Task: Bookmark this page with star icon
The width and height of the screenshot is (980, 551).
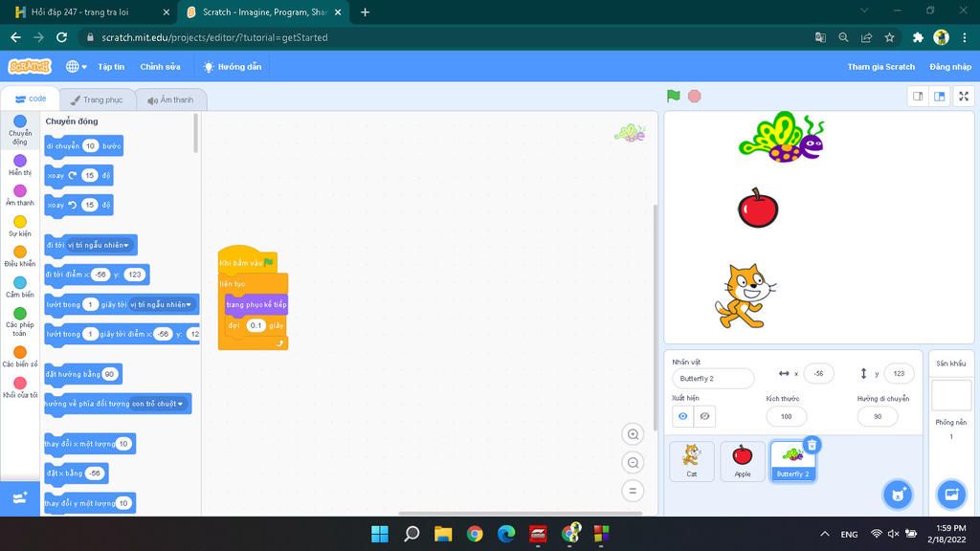Action: click(x=889, y=37)
